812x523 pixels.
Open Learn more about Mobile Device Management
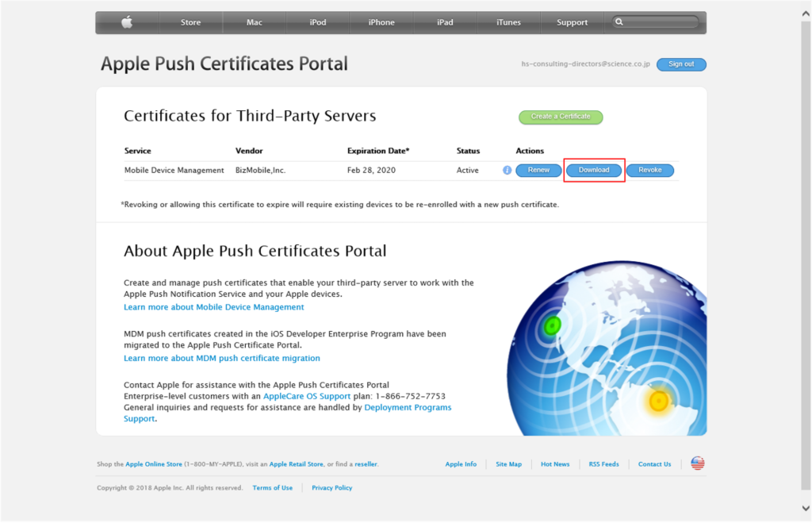click(213, 307)
